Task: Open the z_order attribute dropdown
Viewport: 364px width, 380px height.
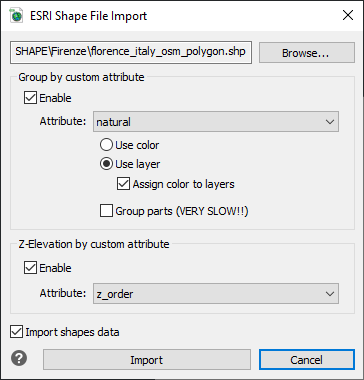Action: coord(216,294)
